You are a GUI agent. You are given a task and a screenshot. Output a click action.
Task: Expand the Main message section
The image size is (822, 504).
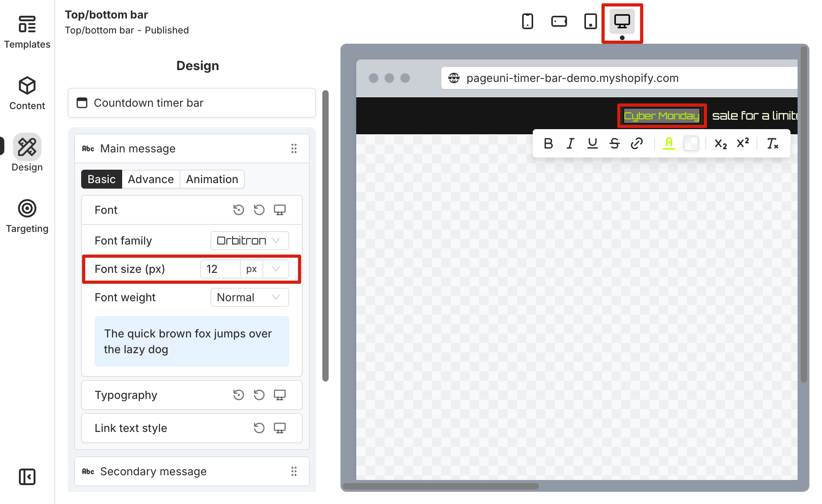pos(192,148)
